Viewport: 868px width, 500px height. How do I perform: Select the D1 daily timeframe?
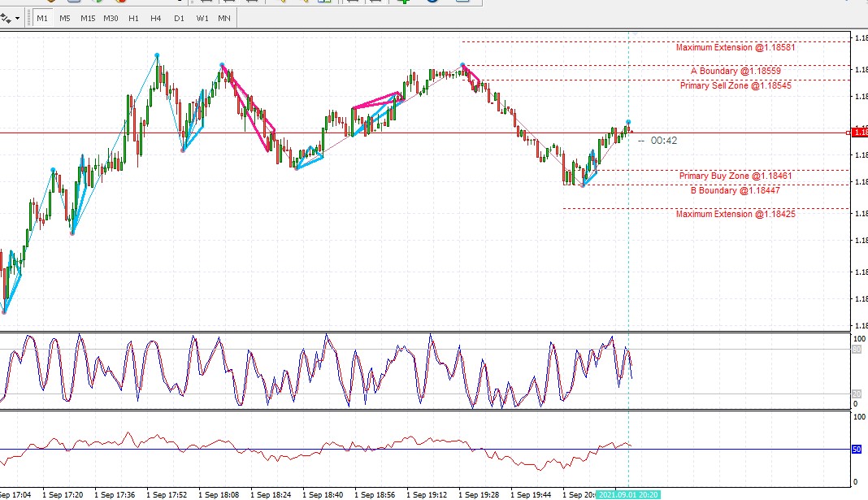(x=179, y=18)
